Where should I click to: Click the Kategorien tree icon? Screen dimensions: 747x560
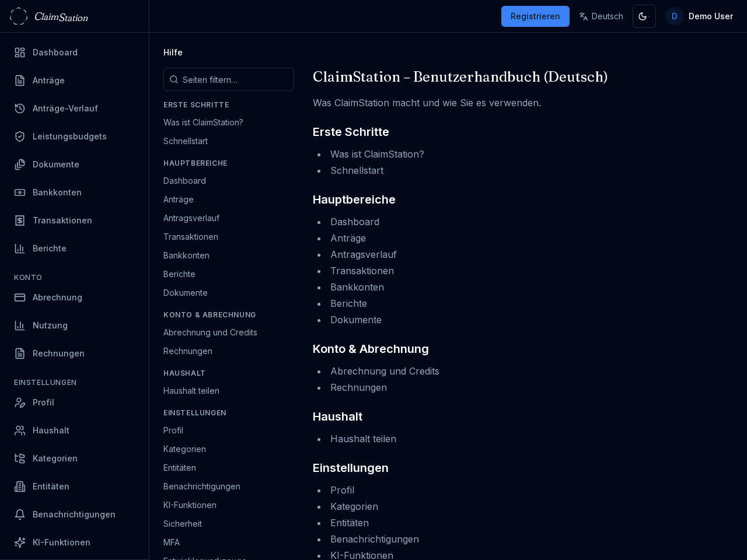click(x=20, y=459)
